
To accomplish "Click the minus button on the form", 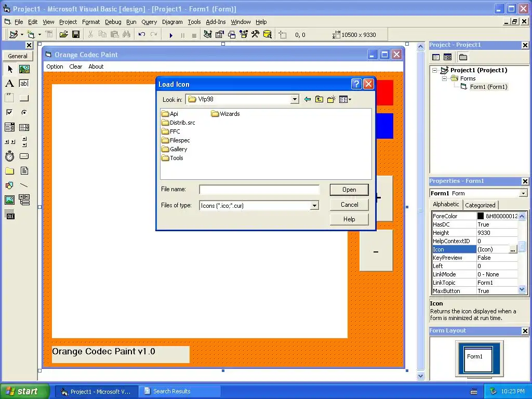I will pyautogui.click(x=376, y=251).
